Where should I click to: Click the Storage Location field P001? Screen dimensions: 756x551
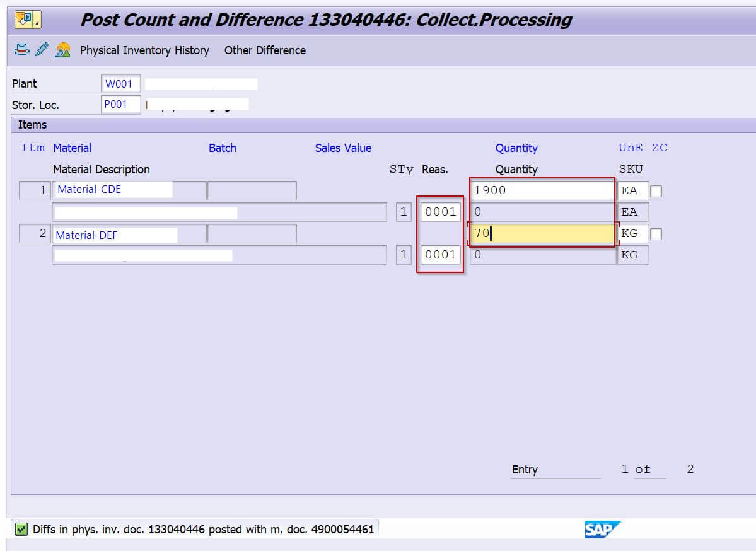click(120, 105)
